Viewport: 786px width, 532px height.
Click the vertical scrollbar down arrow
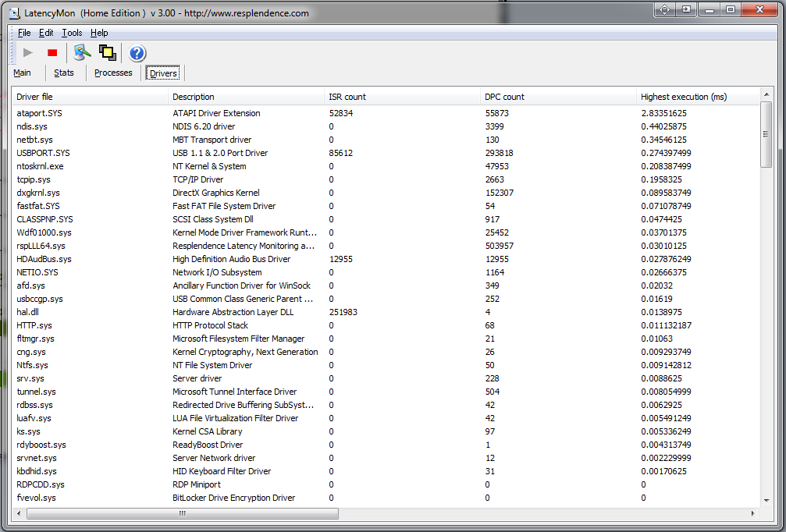pos(766,499)
